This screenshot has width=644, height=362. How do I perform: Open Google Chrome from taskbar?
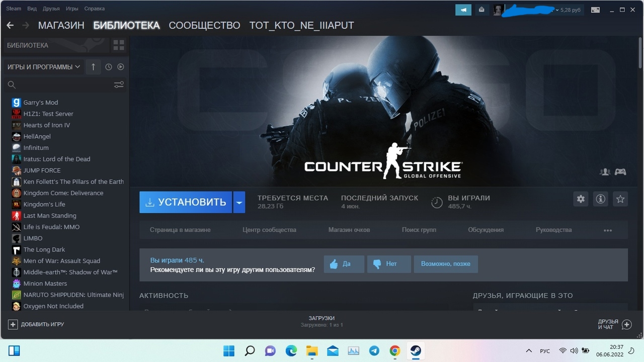[x=395, y=350]
